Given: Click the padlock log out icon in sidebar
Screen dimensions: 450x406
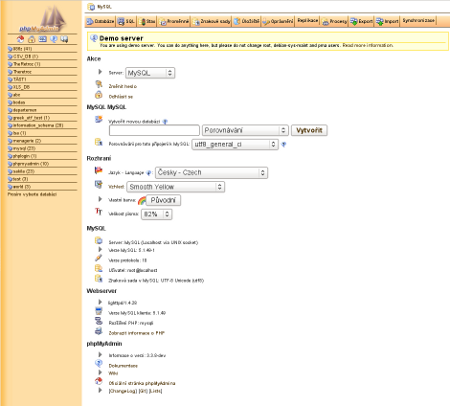Looking at the screenshot, I should click(x=31, y=39).
